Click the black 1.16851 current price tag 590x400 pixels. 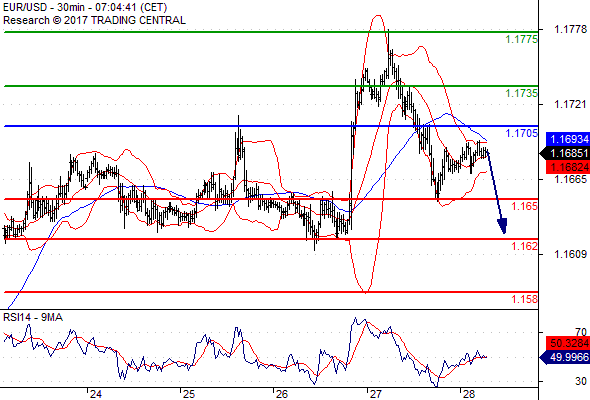(x=564, y=153)
